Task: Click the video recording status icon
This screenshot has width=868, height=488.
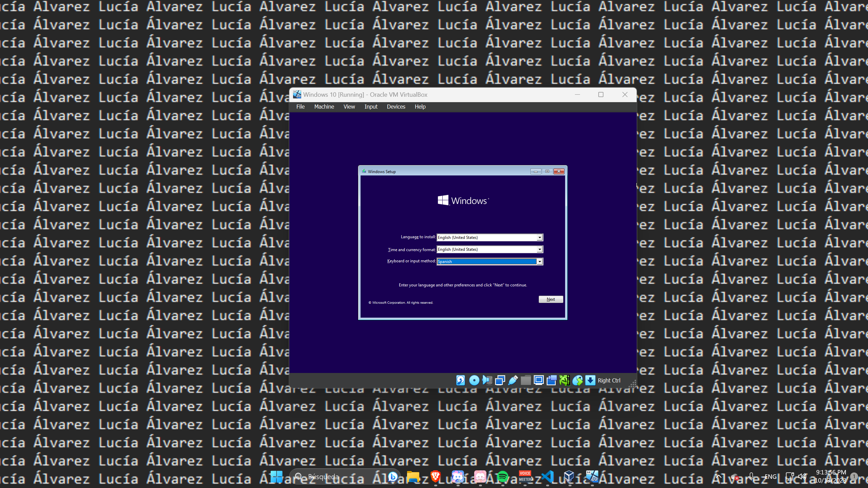Action: pyautogui.click(x=552, y=380)
